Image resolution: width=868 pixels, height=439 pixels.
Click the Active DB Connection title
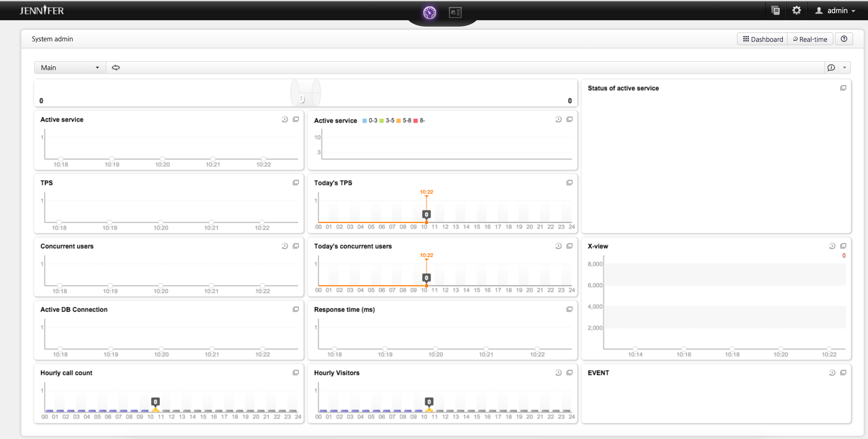point(74,309)
